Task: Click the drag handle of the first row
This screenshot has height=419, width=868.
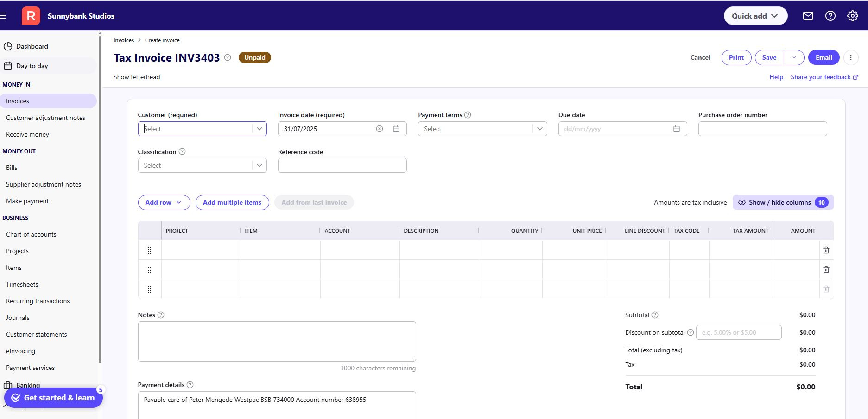Action: coord(149,250)
